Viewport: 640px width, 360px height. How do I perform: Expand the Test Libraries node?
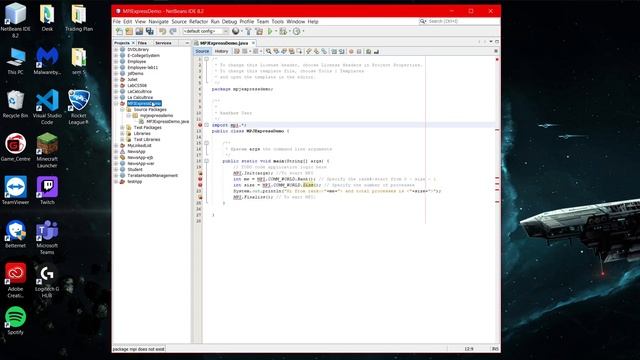click(122, 140)
